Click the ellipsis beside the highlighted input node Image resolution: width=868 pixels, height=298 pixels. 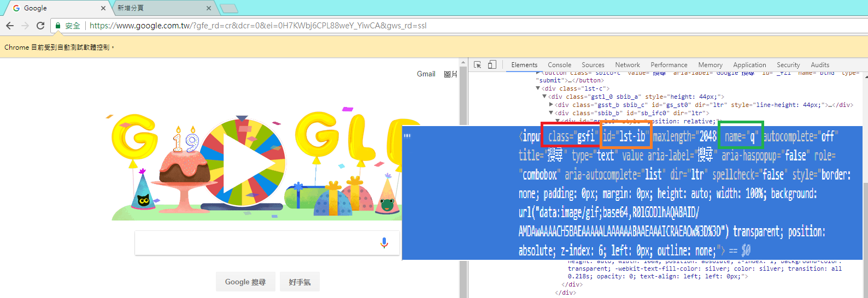[x=407, y=136]
